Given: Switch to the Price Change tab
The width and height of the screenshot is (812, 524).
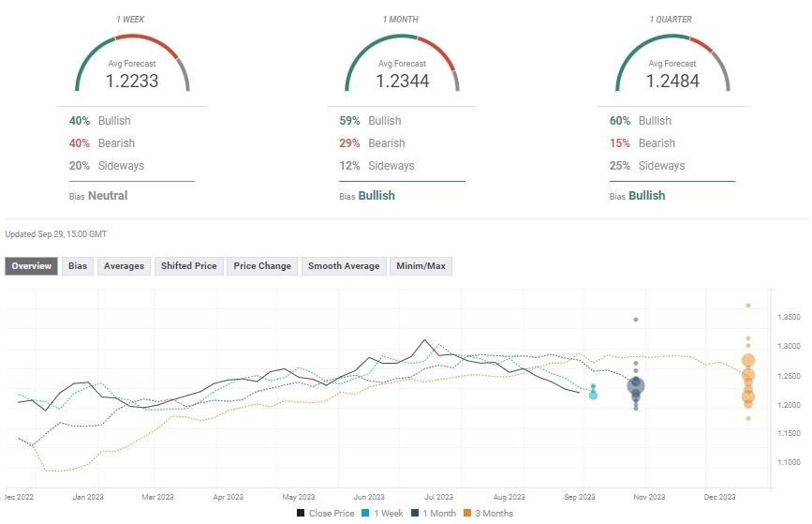Looking at the screenshot, I should (x=262, y=266).
